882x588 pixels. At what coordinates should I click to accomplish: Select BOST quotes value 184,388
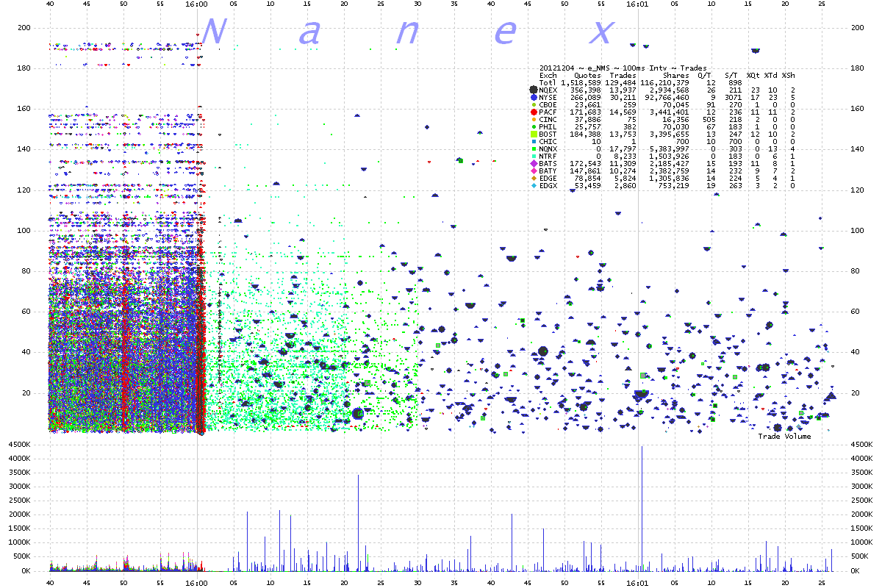coord(585,135)
